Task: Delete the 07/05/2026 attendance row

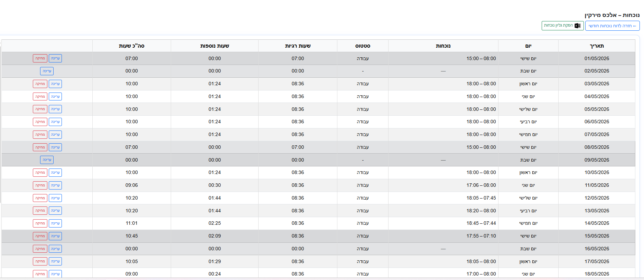Action: point(40,135)
